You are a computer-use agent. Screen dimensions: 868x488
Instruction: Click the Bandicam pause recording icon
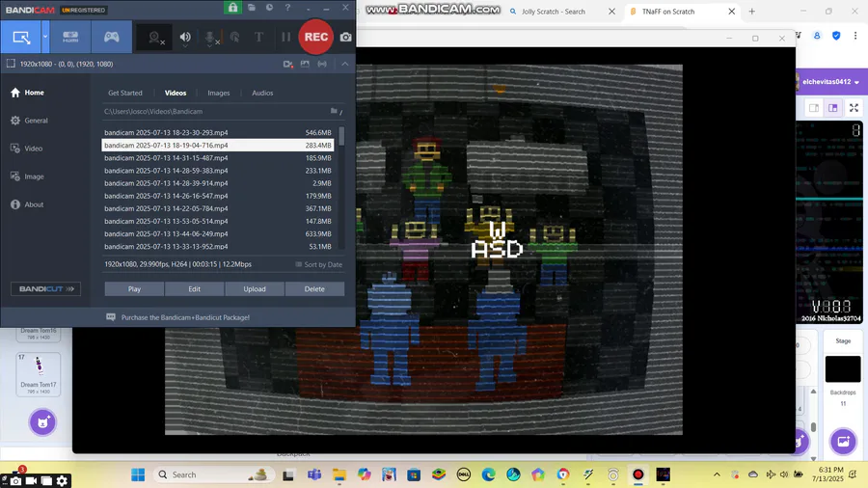(x=285, y=37)
